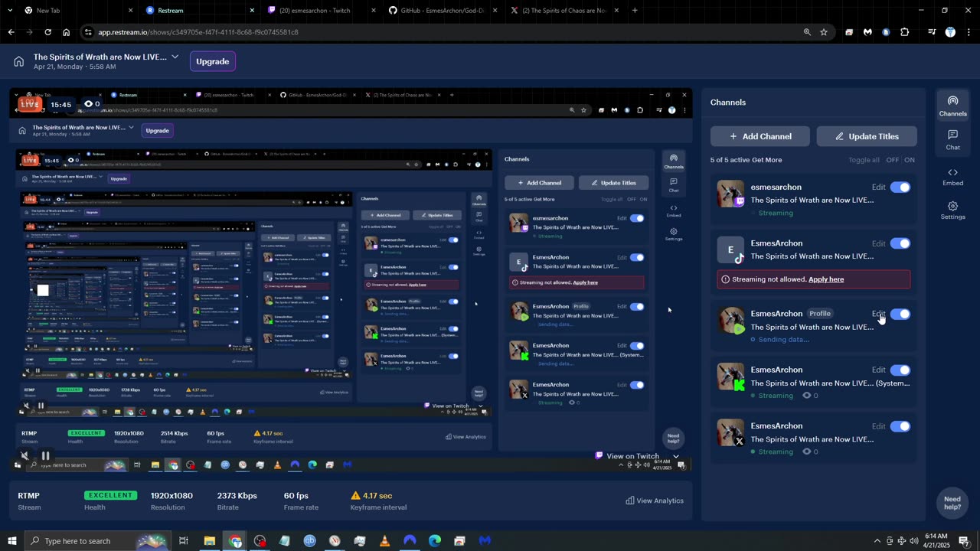
Task: Click the EXCELLENT health badge
Action: click(110, 495)
